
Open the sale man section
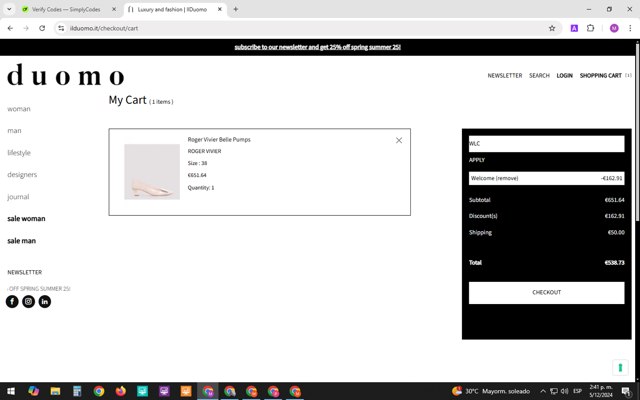[22, 241]
